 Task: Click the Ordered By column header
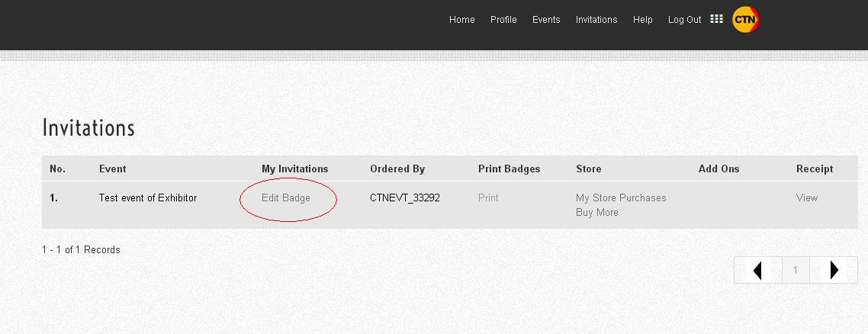coord(397,169)
